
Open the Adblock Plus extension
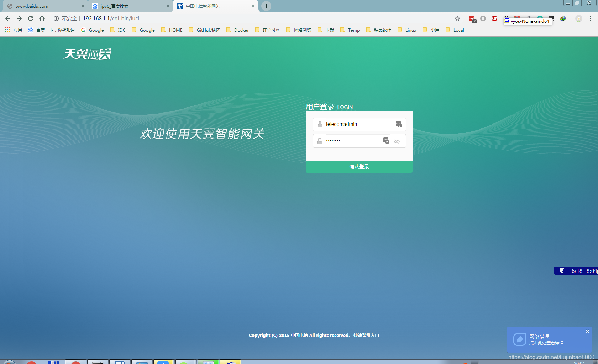pyautogui.click(x=494, y=19)
